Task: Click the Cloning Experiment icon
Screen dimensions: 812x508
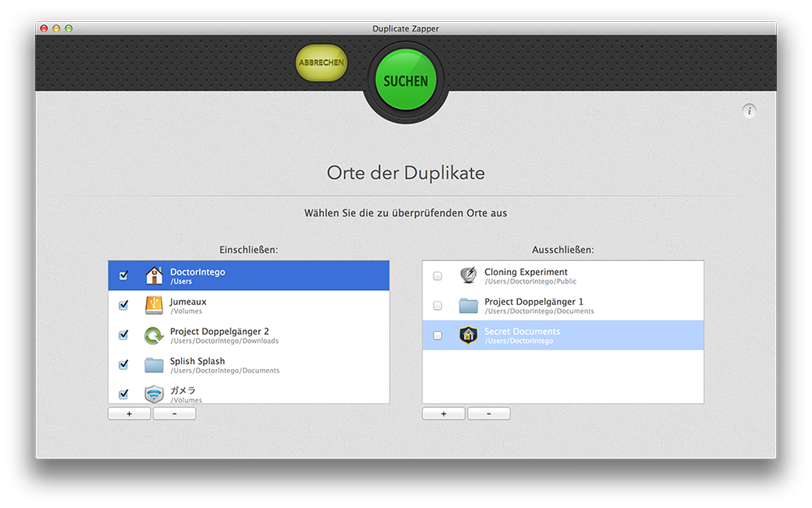Action: pyautogui.click(x=468, y=276)
